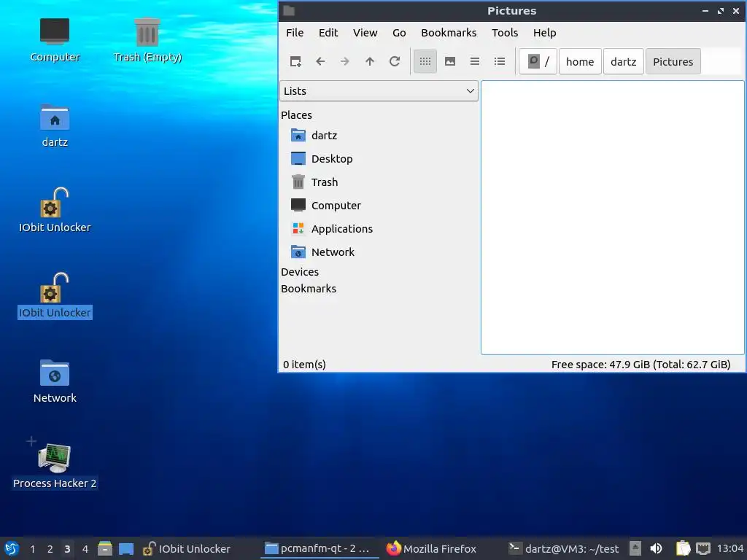
Task: Select the Pictures path button
Action: tap(673, 61)
